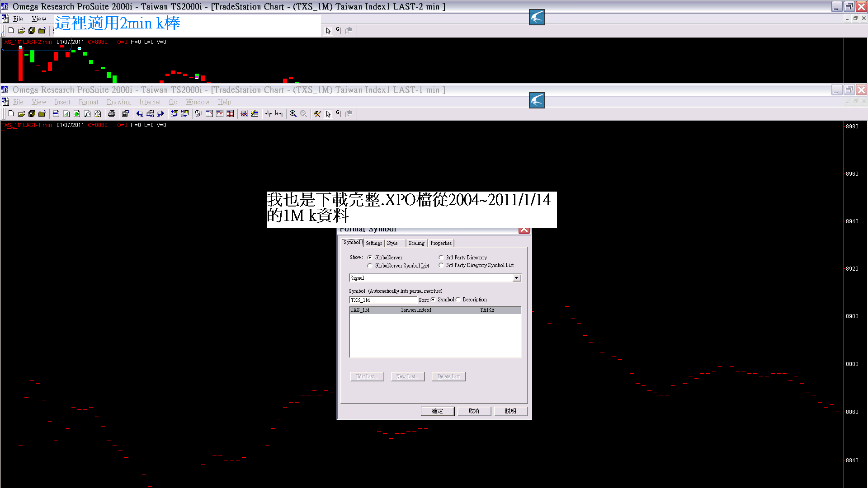Click the bird logo icon in 2 min window

coord(537,17)
